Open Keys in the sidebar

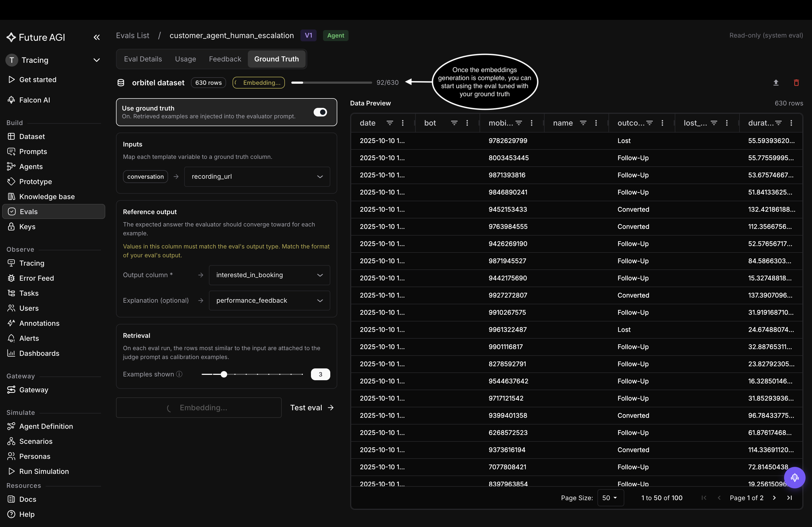53,226
